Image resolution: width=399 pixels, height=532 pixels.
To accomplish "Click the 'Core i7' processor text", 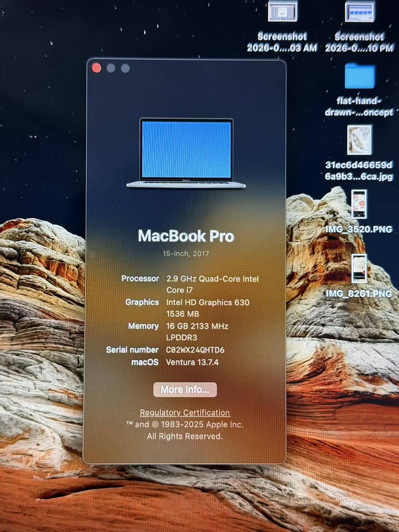I will coord(179,290).
